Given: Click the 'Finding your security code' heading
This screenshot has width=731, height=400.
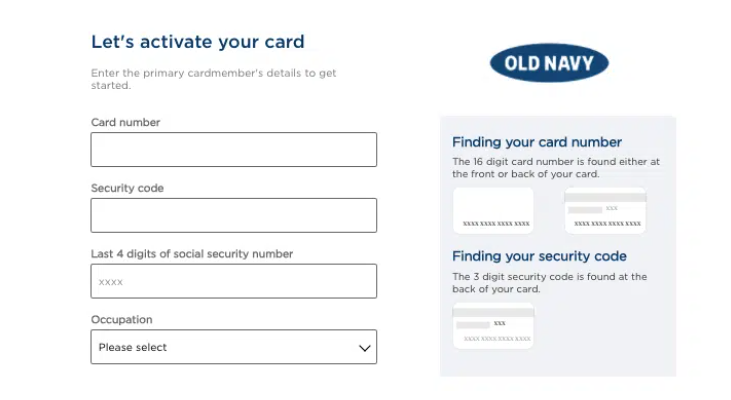Looking at the screenshot, I should point(539,256).
